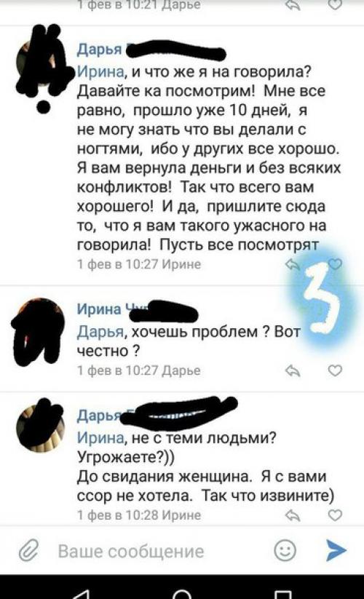Open Дарья's name above the long comment
Screen dimensions: 364x599
[99, 49]
